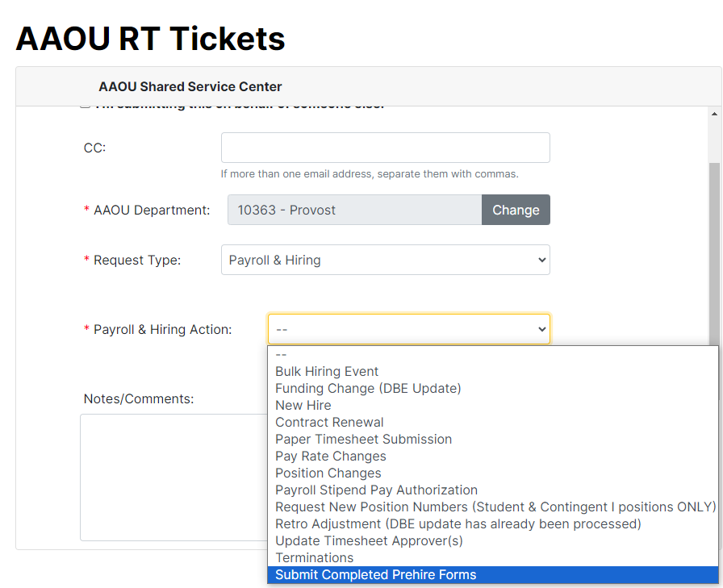Select Pay Rate Changes option

331,456
